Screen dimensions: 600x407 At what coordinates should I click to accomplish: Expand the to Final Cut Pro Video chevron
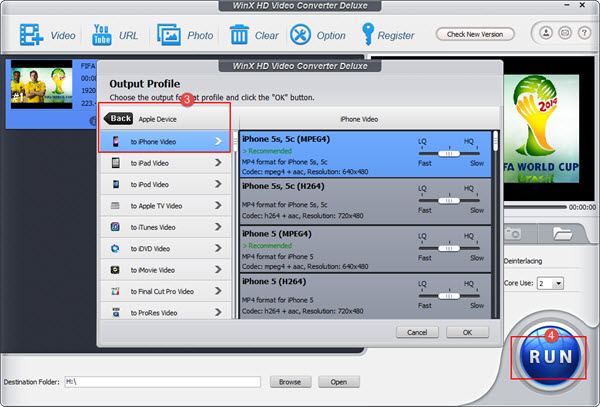click(x=218, y=291)
